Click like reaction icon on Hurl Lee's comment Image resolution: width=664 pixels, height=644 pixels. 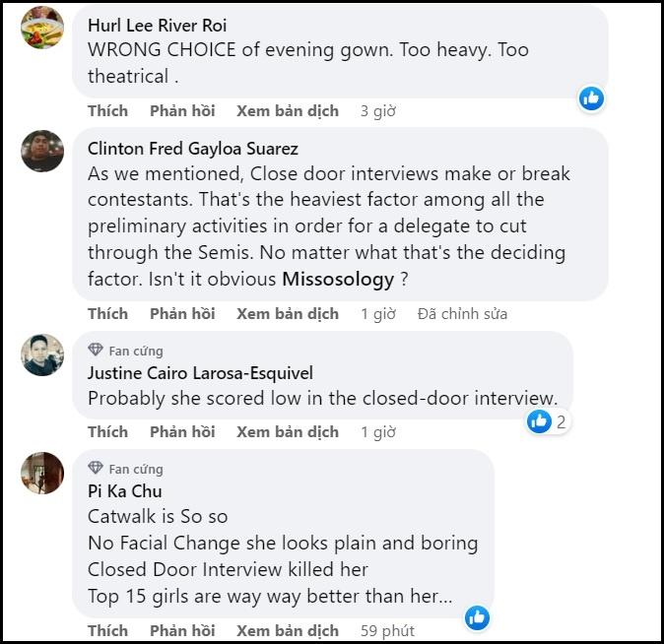pos(591,97)
